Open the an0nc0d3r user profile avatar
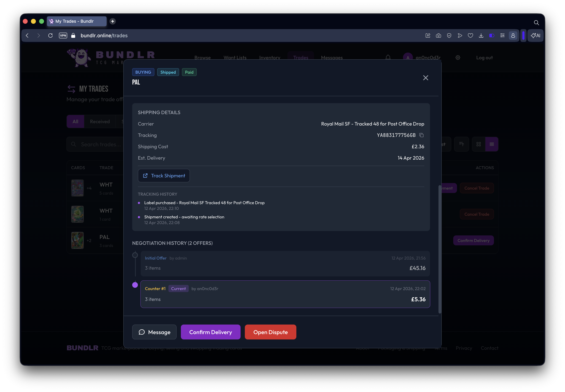The image size is (565, 392). [408, 58]
